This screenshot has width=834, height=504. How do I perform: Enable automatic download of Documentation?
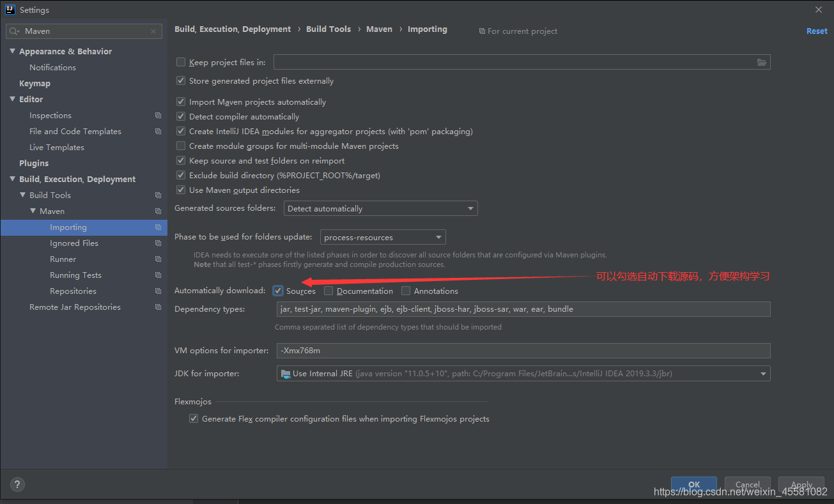click(x=328, y=291)
